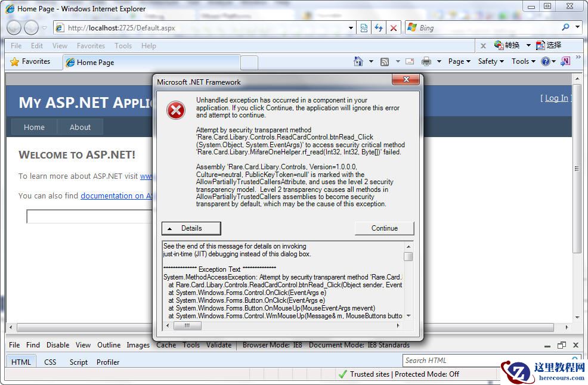This screenshot has height=385, width=588.
Task: Click Trusted sites | Protected Mode: Off
Action: pos(404,374)
